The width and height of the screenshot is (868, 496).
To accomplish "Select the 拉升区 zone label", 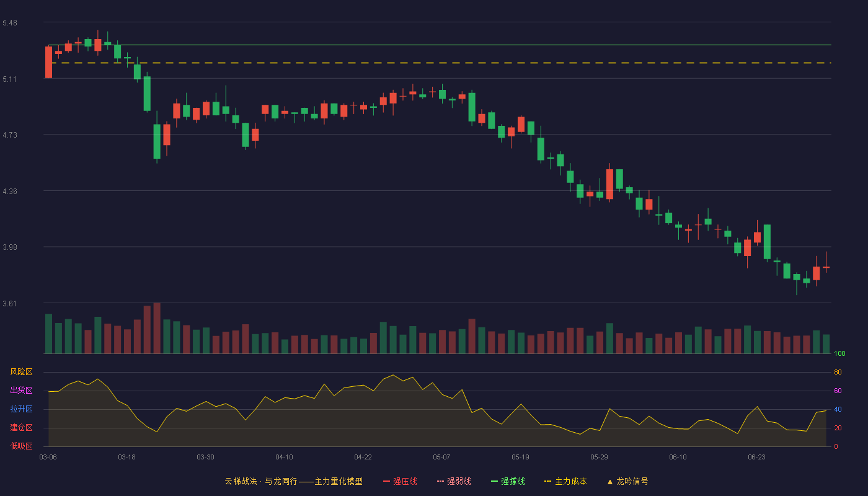I will tap(21, 409).
